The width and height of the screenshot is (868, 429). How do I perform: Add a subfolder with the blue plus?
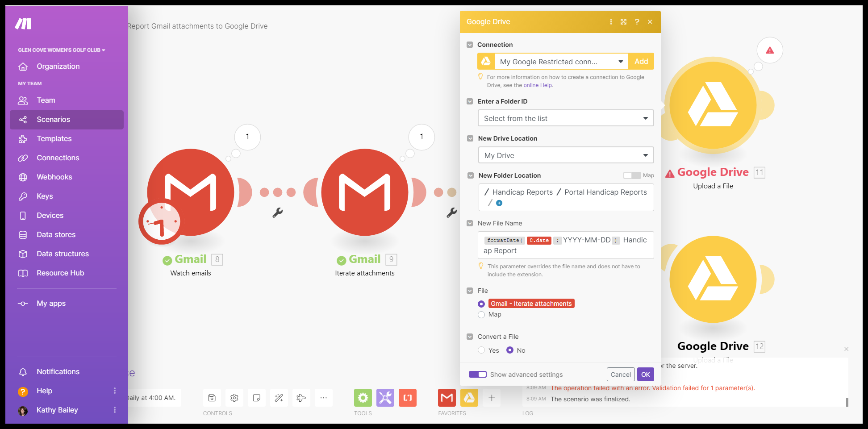pos(499,203)
